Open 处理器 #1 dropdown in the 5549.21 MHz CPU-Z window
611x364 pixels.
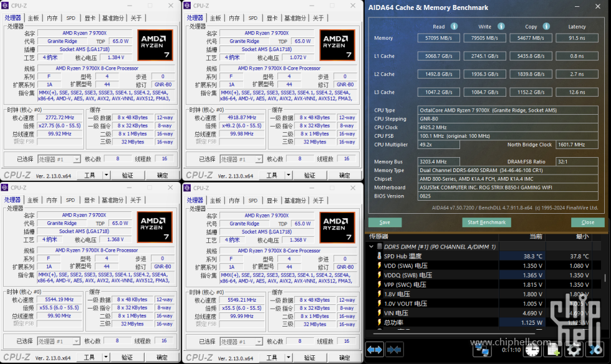click(x=259, y=342)
